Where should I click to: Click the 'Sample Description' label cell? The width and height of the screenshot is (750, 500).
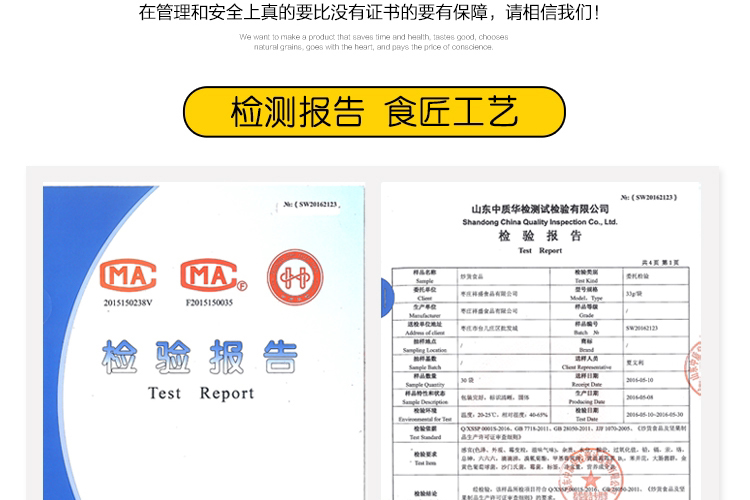(425, 398)
